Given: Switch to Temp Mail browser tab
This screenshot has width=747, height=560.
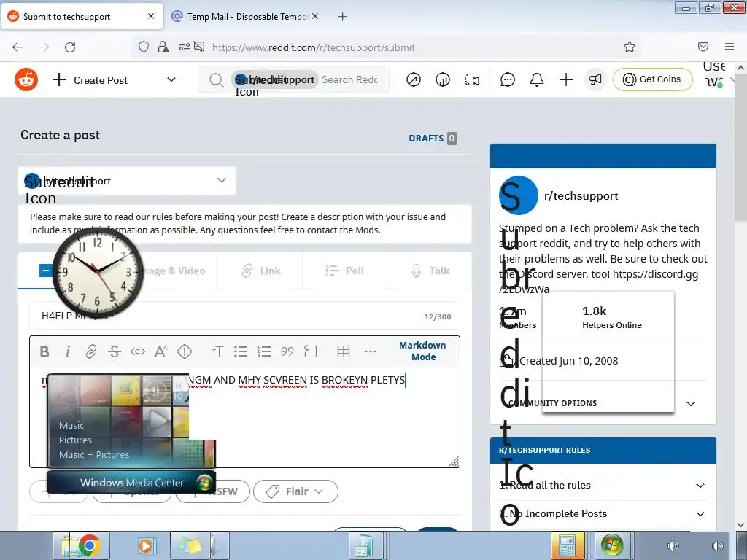Looking at the screenshot, I should click(x=245, y=17).
